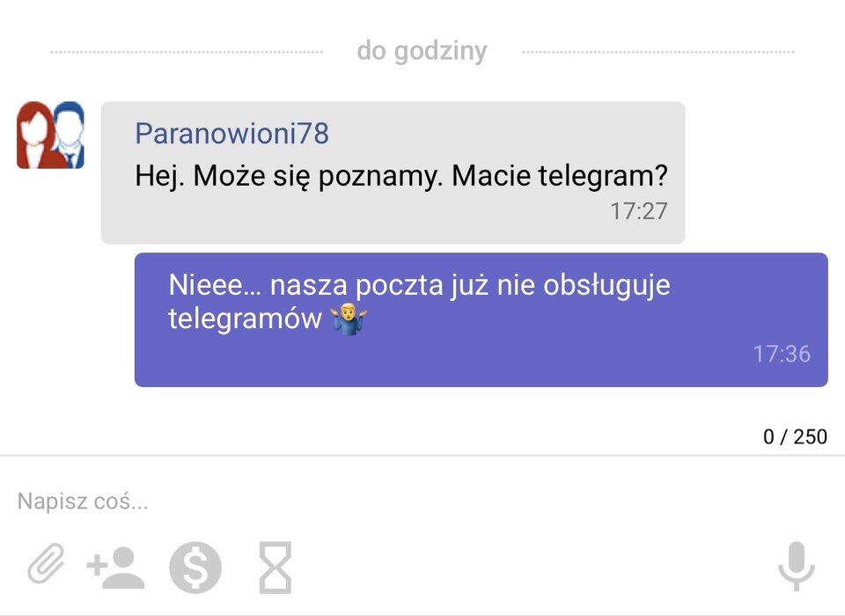Tap the microphone voice message icon
The width and height of the screenshot is (845, 616).
click(796, 566)
